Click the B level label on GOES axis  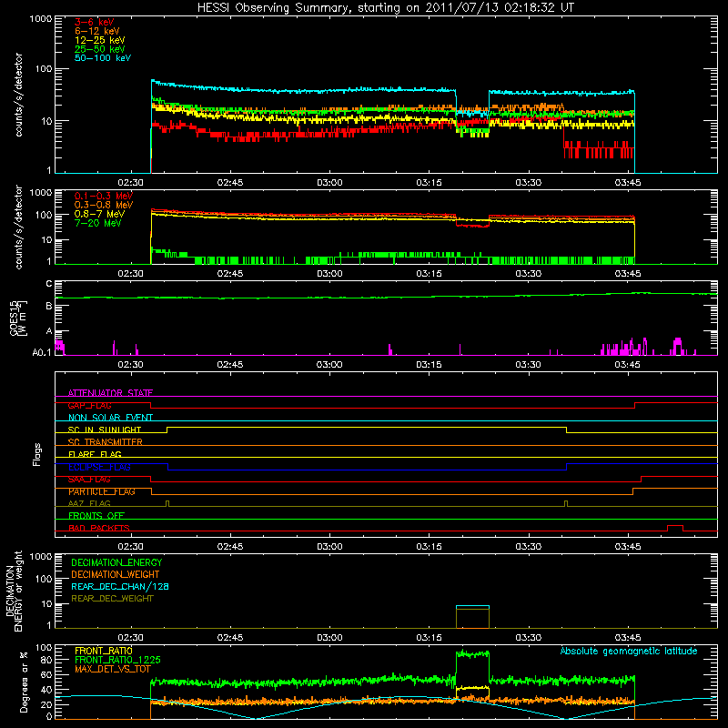pyautogui.click(x=49, y=306)
